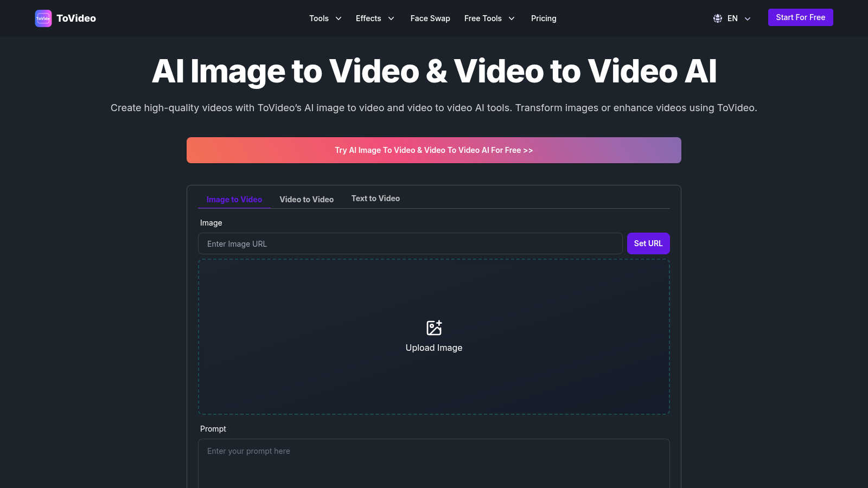Click the Image field label
Screen dimensions: 868x488
point(211,223)
